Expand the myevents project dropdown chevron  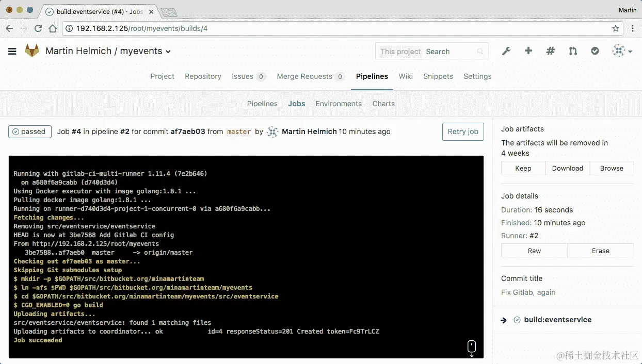pyautogui.click(x=168, y=51)
